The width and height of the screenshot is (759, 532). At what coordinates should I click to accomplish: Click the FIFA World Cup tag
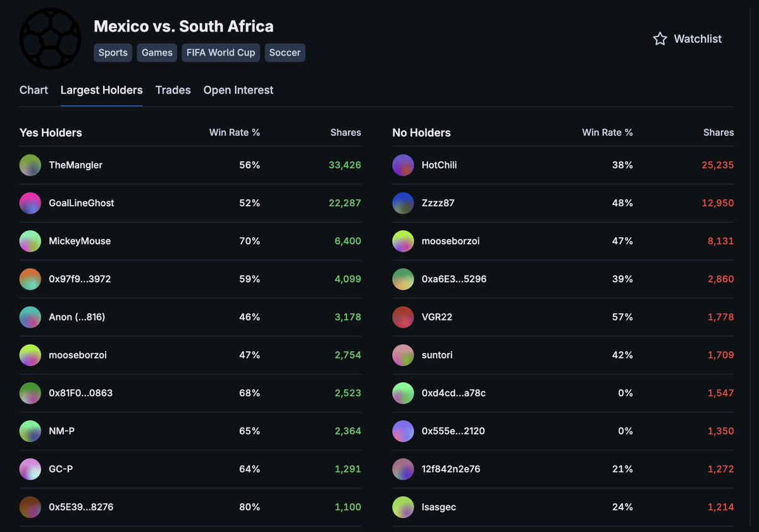click(x=221, y=53)
